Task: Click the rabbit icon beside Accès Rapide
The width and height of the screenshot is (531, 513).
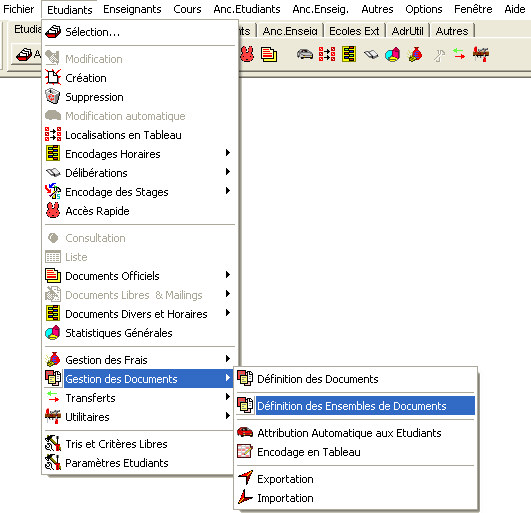Action: click(x=53, y=210)
